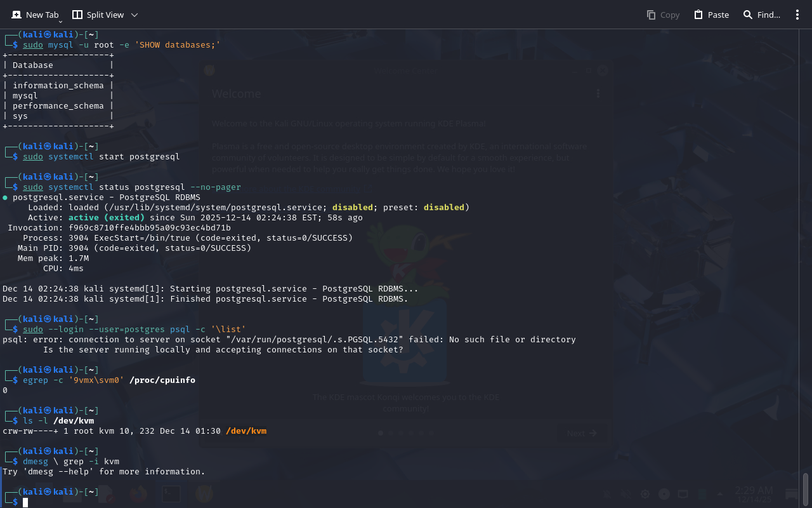
Task: Paste using the clipboard icon
Action: click(x=698, y=15)
